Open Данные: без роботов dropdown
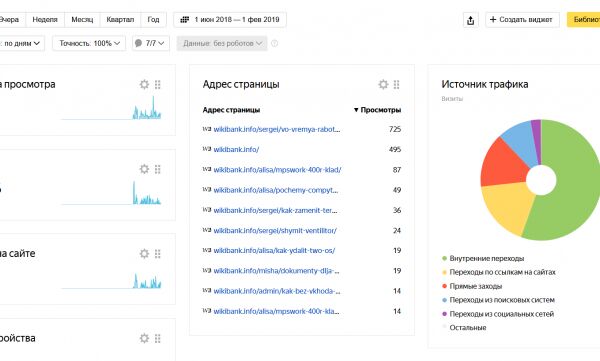Image resolution: width=600 pixels, height=361 pixels. tap(222, 43)
